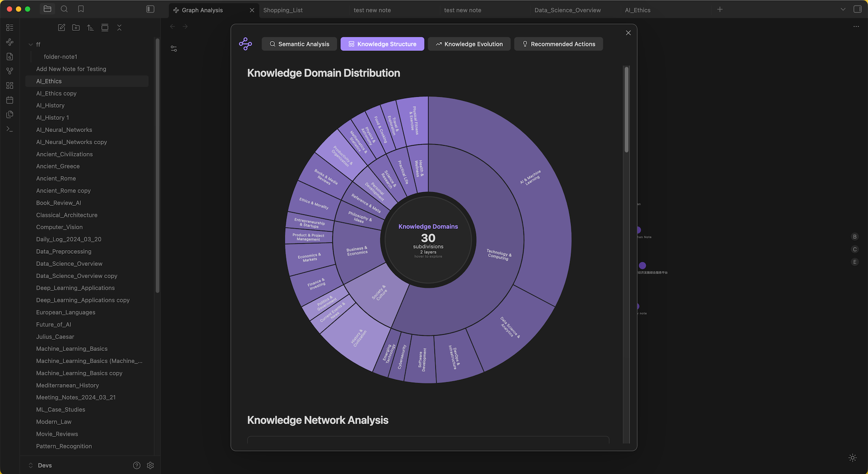868x474 pixels.
Task: Click the ribbon icon showing a branching fork
Action: [x=9, y=71]
